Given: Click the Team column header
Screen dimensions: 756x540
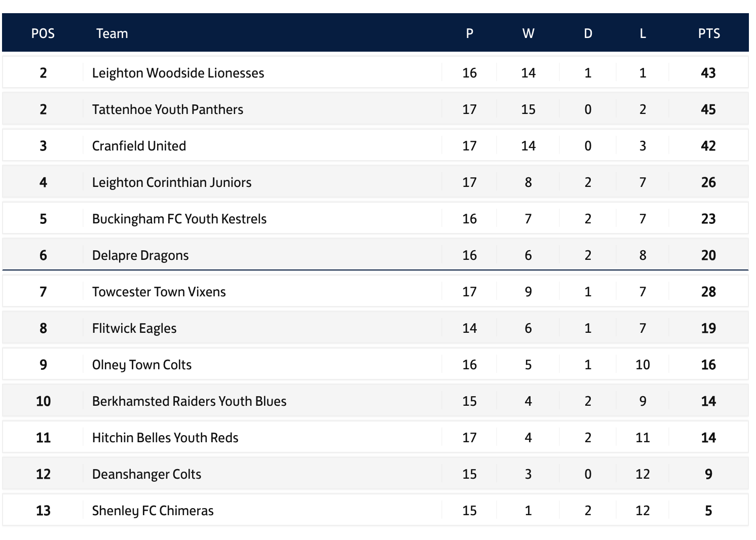Looking at the screenshot, I should pyautogui.click(x=112, y=33).
